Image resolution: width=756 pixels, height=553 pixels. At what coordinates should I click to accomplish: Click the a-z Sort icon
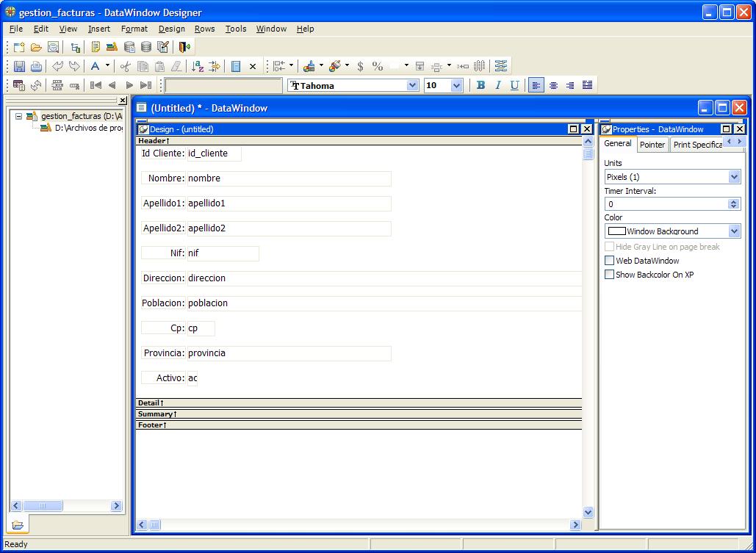[x=198, y=66]
